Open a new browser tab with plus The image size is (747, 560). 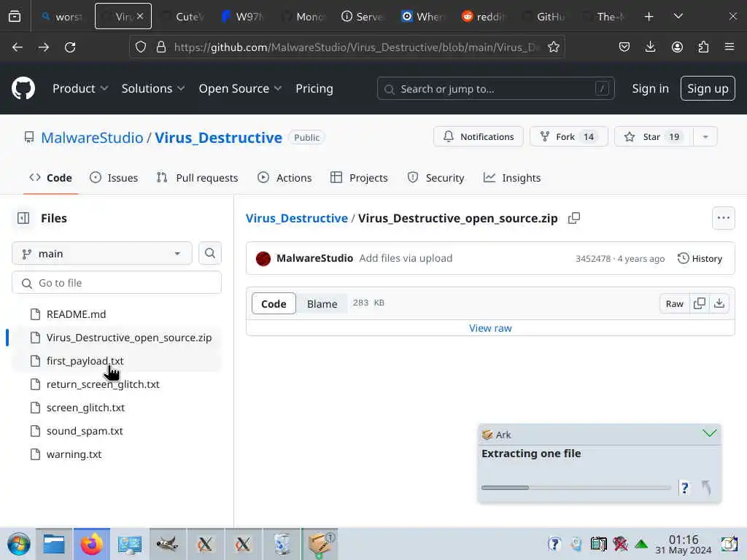point(649,17)
